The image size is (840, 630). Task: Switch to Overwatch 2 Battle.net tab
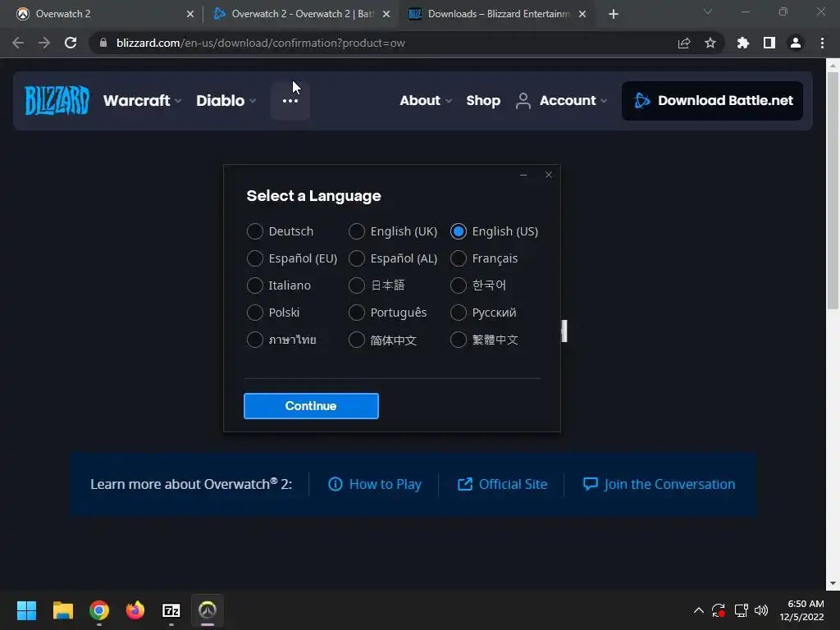[x=300, y=14]
